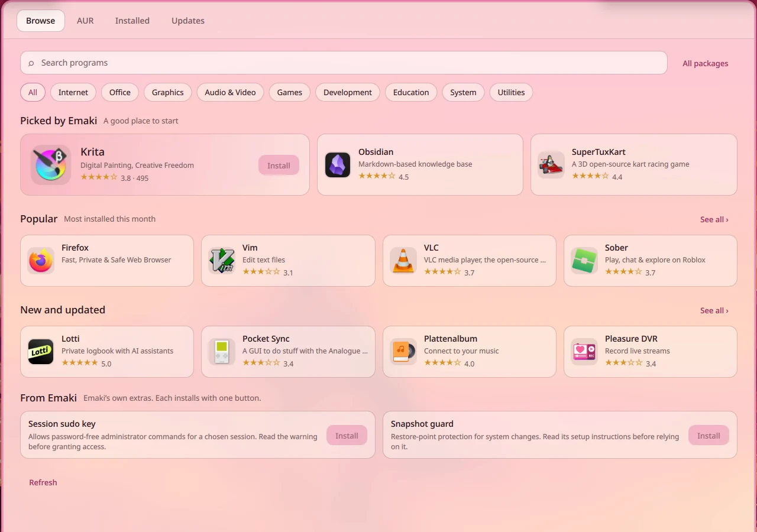Select the Development category chip
This screenshot has width=757, height=532.
348,92
